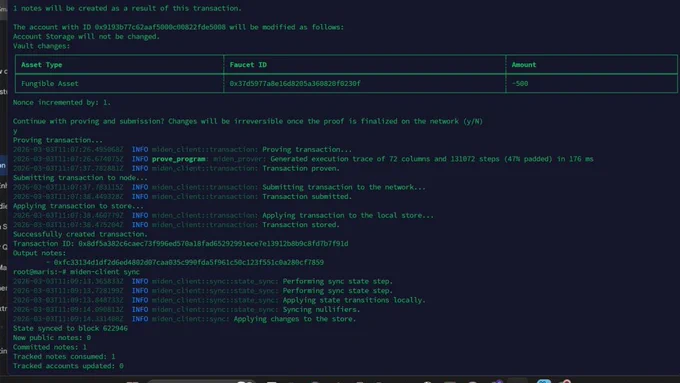Select faucet ID value 0x37d5977a8e16d8205a368820f0230f

tap(295, 83)
